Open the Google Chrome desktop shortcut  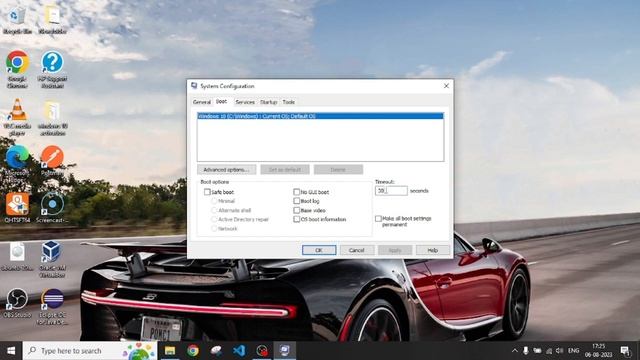pos(17,69)
